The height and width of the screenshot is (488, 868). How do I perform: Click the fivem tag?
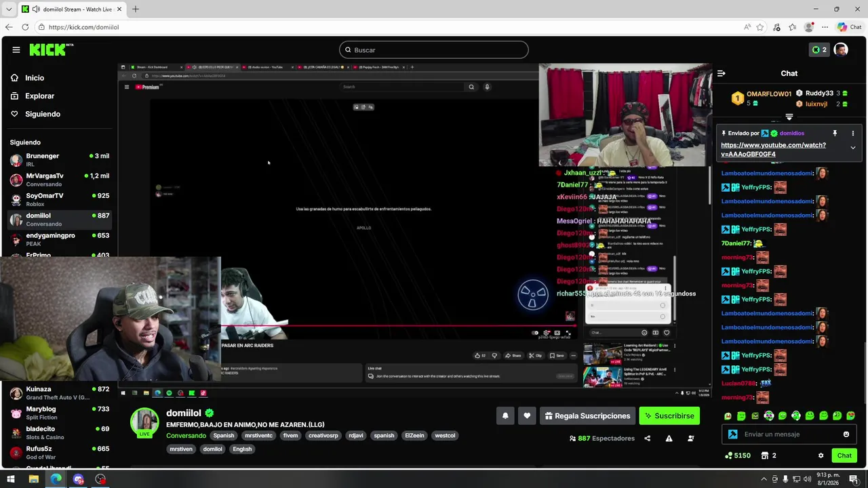[290, 436]
